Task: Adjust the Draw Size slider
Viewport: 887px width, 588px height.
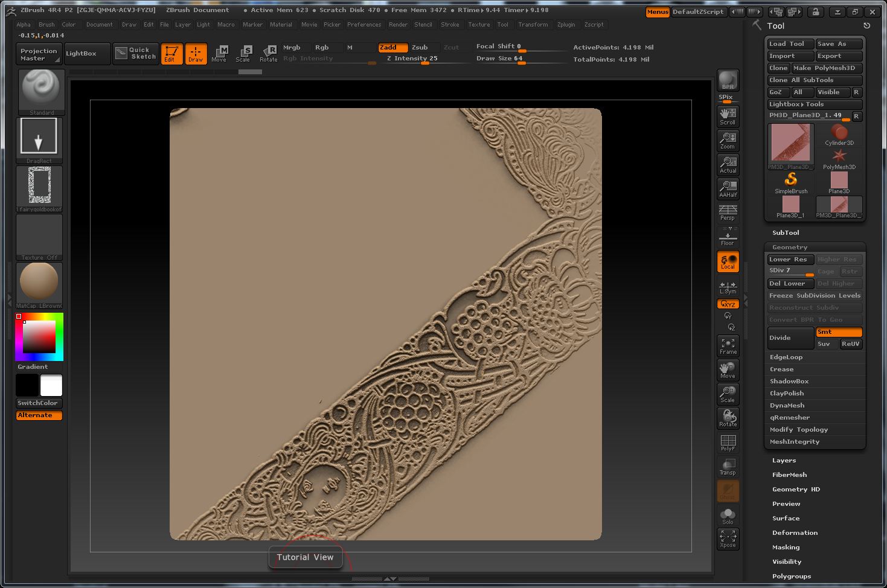Action: 520,59
